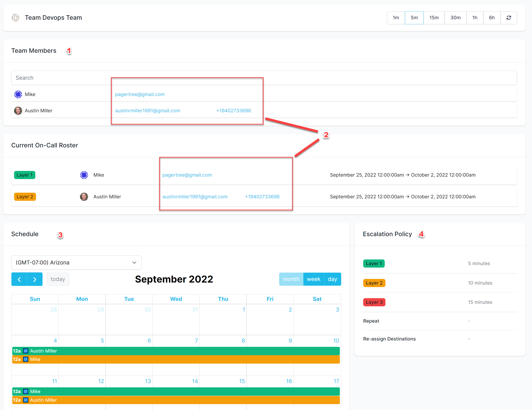Click the refresh icon in interval bar
The width and height of the screenshot is (532, 410).
click(x=509, y=17)
